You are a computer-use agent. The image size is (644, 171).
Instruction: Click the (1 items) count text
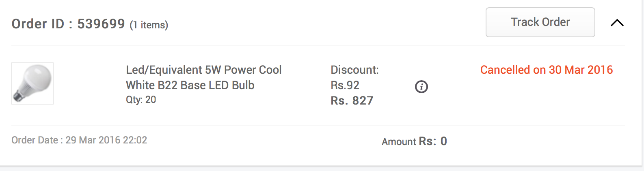tap(149, 25)
